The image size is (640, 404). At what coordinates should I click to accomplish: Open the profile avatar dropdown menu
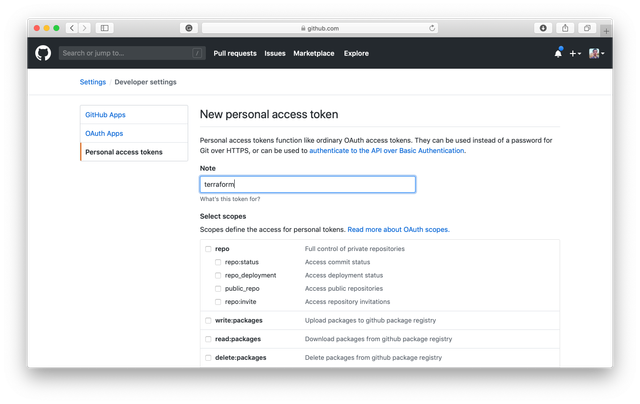[595, 53]
